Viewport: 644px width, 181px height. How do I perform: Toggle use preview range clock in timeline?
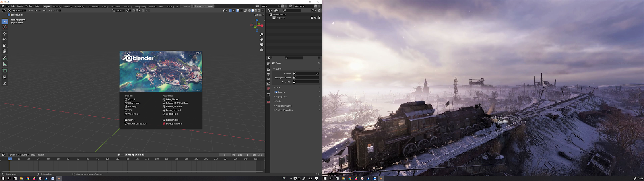pos(233,155)
